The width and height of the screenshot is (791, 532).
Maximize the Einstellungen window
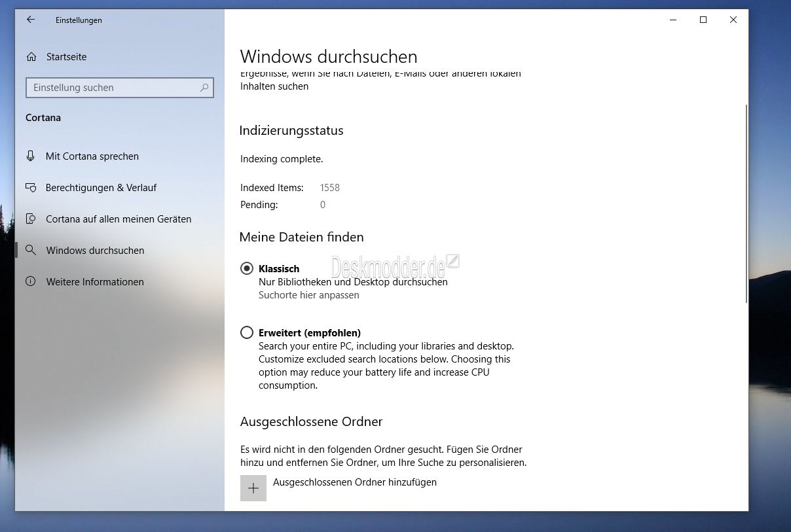click(703, 20)
